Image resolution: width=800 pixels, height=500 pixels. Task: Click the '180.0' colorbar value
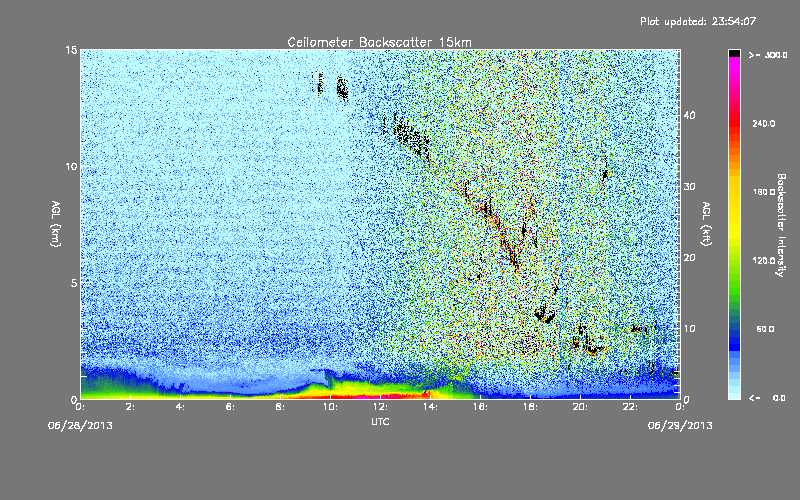[764, 192]
